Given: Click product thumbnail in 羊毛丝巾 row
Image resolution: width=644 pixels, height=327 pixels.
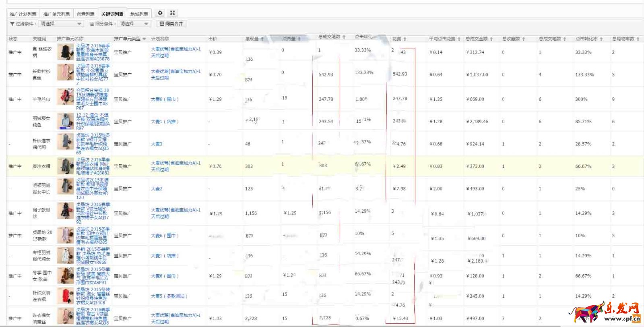Looking at the screenshot, I should tap(65, 97).
